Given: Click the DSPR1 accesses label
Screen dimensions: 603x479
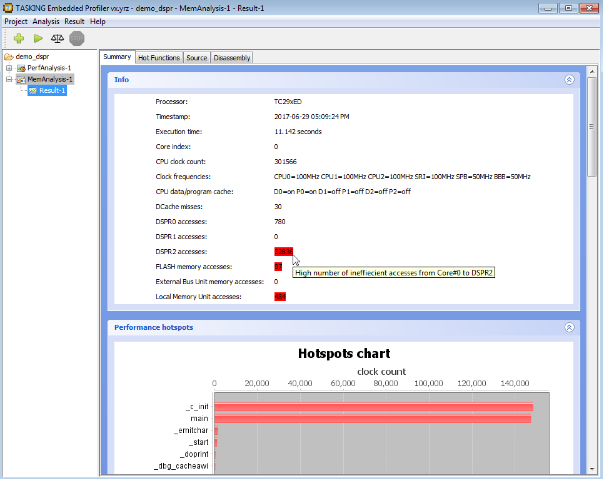Looking at the screenshot, I should [x=181, y=236].
